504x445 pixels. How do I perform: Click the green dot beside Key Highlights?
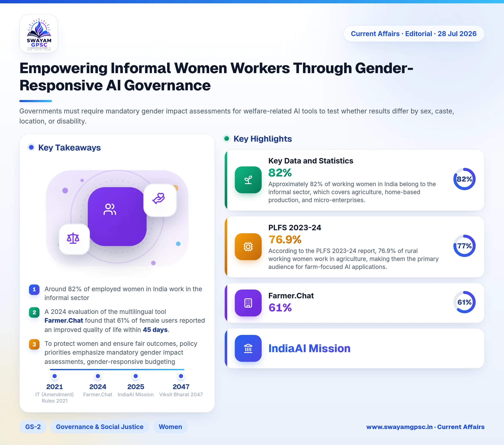[227, 138]
